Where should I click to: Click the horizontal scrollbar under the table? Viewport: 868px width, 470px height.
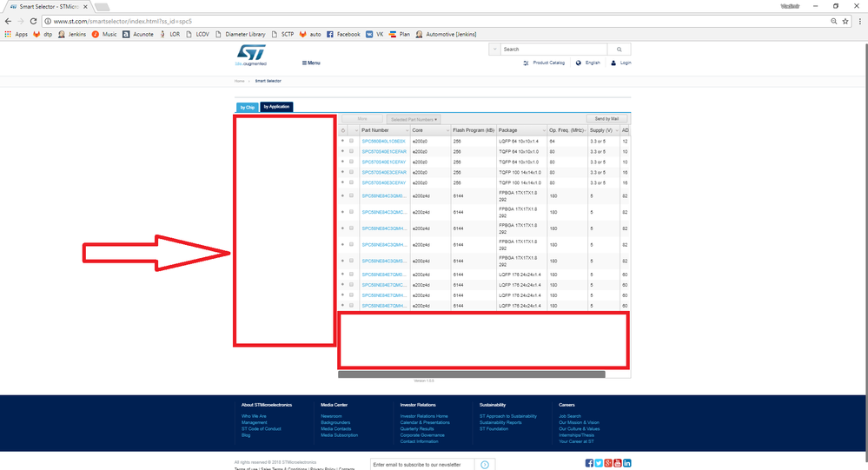472,374
